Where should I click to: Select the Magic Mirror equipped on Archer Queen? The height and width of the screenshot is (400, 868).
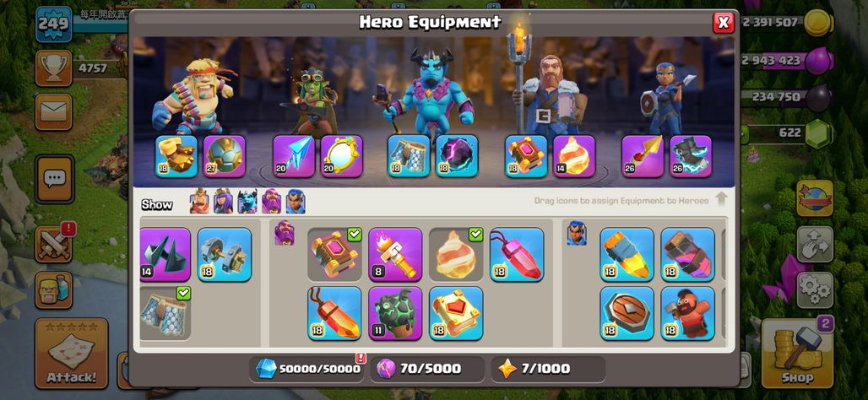[342, 156]
